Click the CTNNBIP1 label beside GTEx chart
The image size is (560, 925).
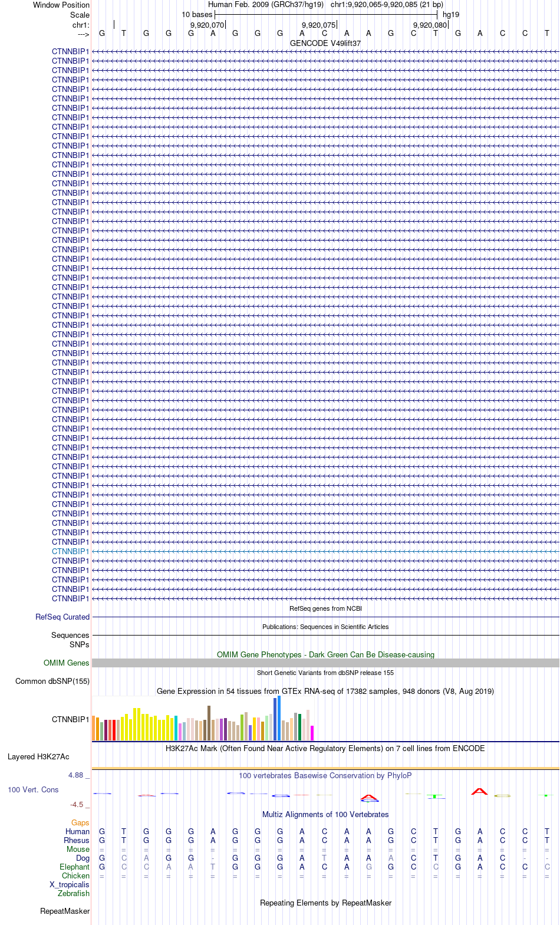[71, 719]
